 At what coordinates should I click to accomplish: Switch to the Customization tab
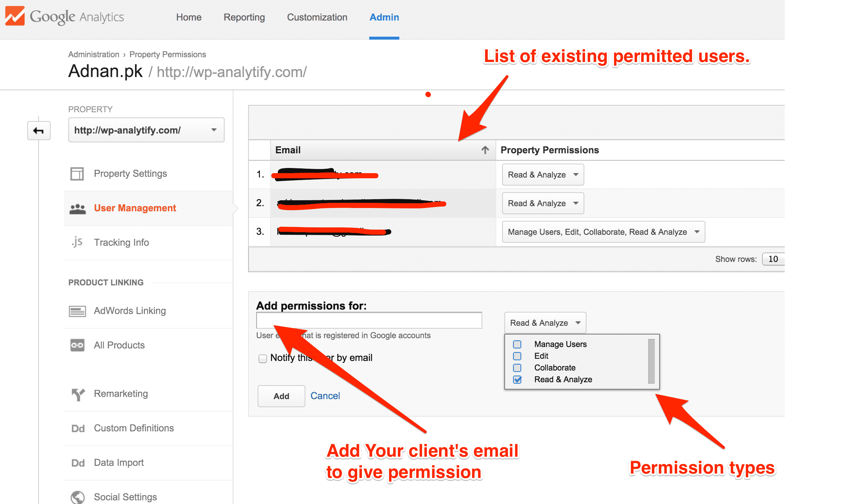(x=317, y=17)
